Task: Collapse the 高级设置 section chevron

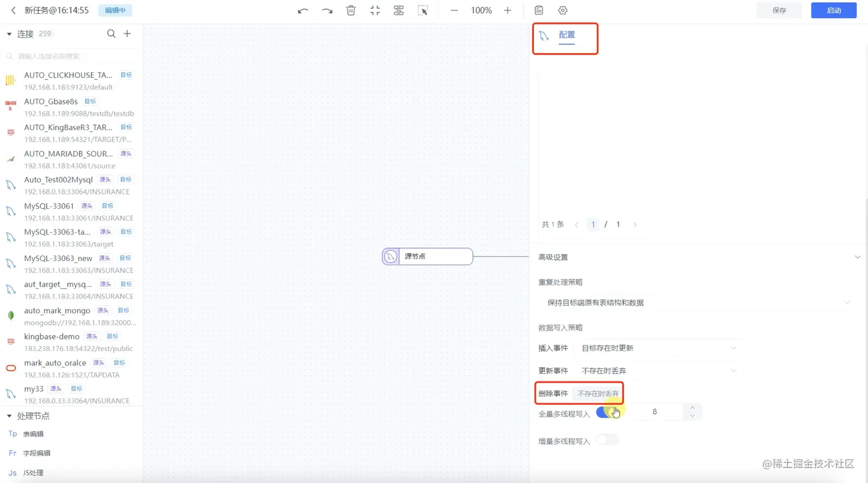Action: 857,257
